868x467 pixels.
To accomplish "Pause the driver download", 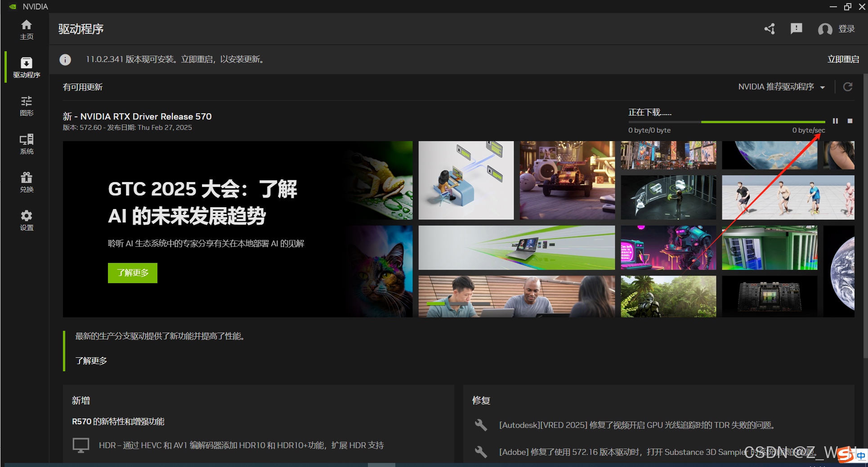I will click(x=835, y=121).
